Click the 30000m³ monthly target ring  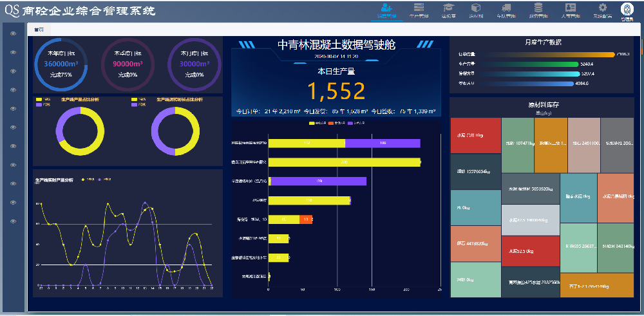click(194, 64)
